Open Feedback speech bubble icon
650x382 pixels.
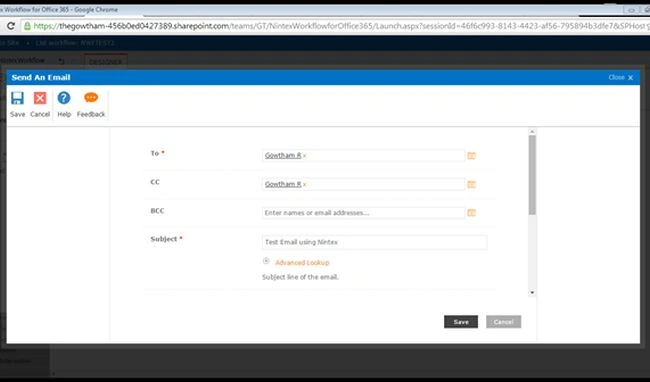(91, 98)
